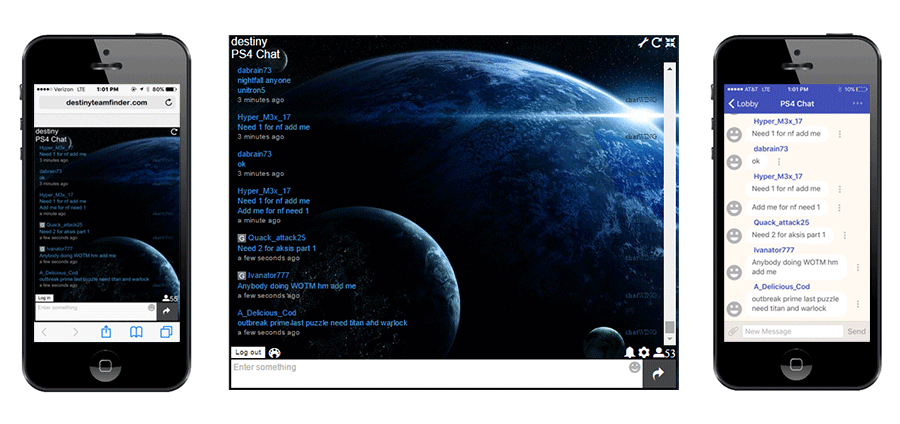
Task: Focus the desktop 'Enter something' message field
Action: pos(436,374)
